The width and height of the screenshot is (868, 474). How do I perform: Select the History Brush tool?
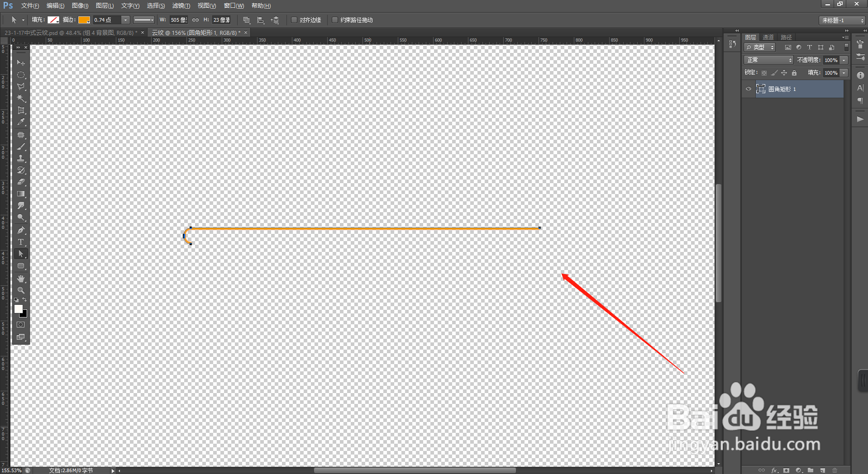click(x=21, y=170)
